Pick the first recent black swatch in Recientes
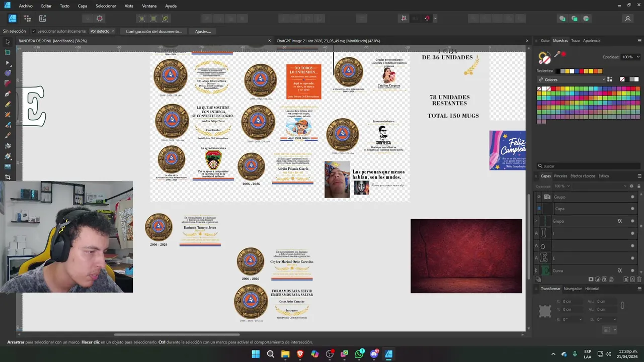The height and width of the screenshot is (362, 644). (x=557, y=71)
